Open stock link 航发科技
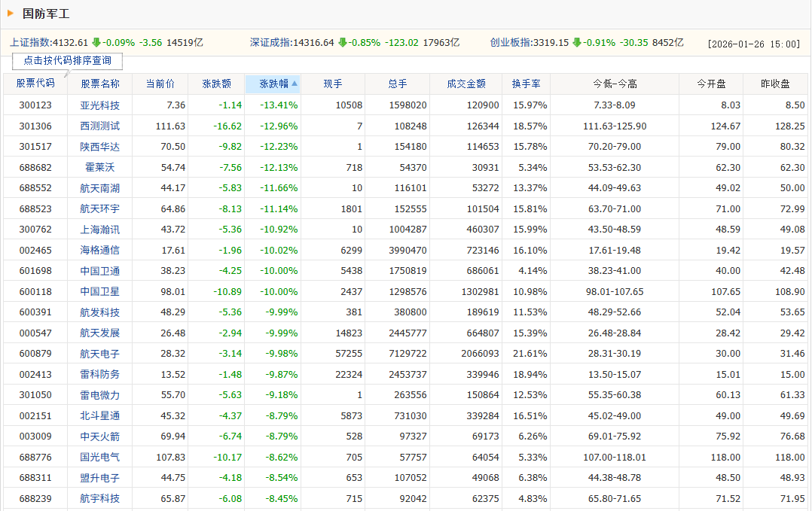 (100, 312)
